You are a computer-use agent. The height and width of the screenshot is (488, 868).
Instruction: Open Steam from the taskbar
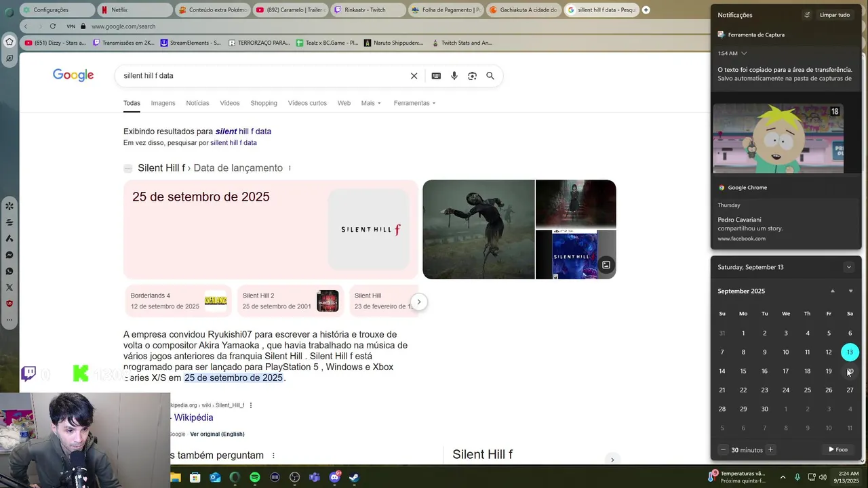(x=354, y=477)
